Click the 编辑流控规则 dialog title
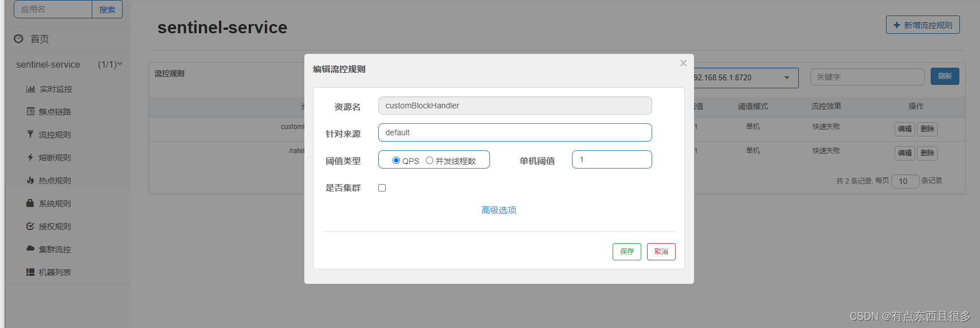This screenshot has width=980, height=328. point(339,69)
